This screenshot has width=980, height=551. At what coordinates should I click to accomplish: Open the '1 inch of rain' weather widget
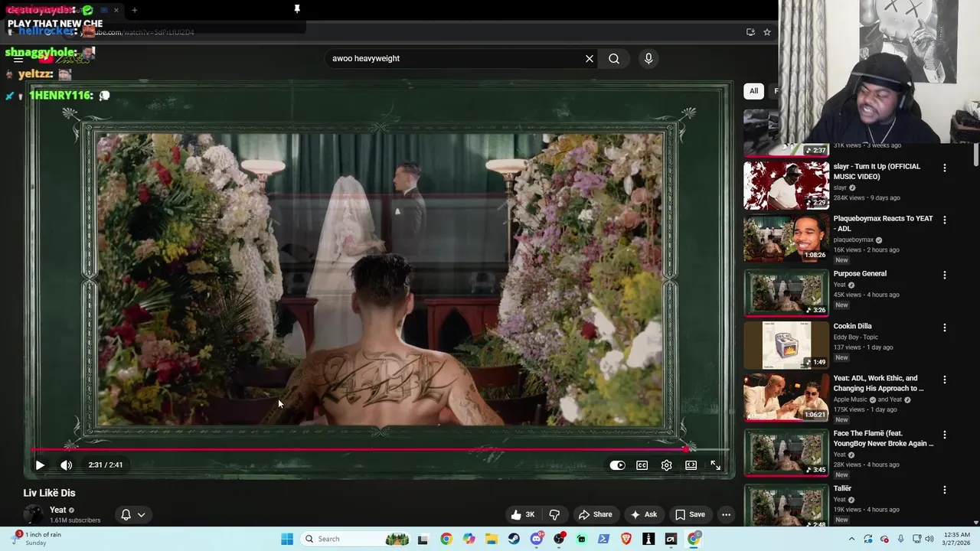37,539
